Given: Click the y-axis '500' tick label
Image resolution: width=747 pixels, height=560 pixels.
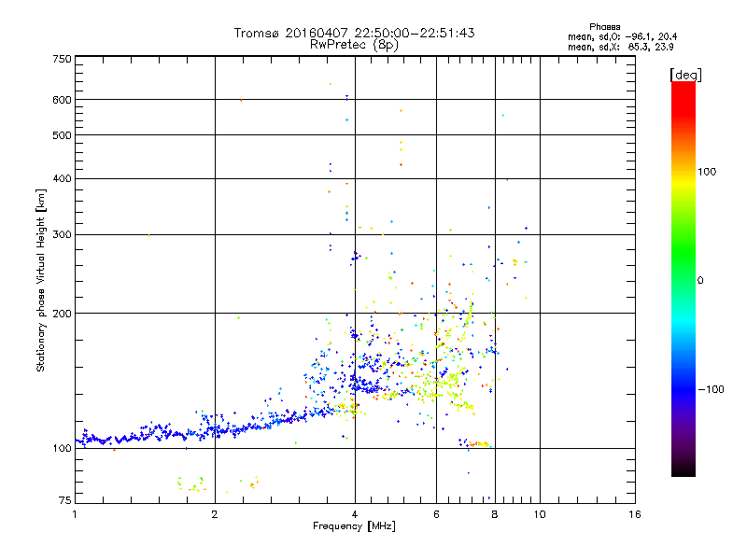Looking at the screenshot, I should click(x=62, y=135).
